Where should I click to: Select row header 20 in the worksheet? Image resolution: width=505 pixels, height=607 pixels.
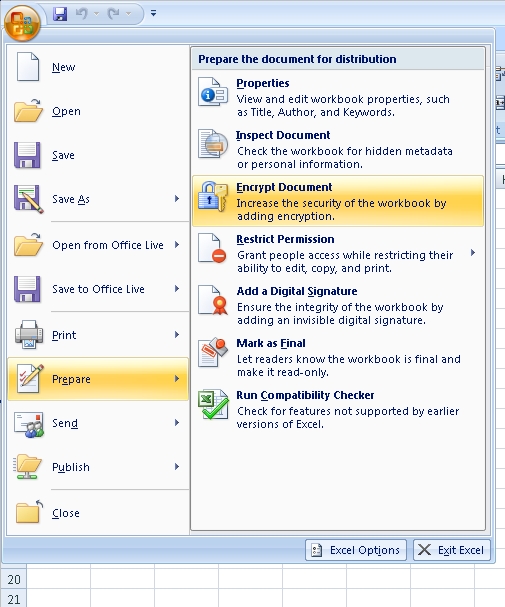[14, 579]
